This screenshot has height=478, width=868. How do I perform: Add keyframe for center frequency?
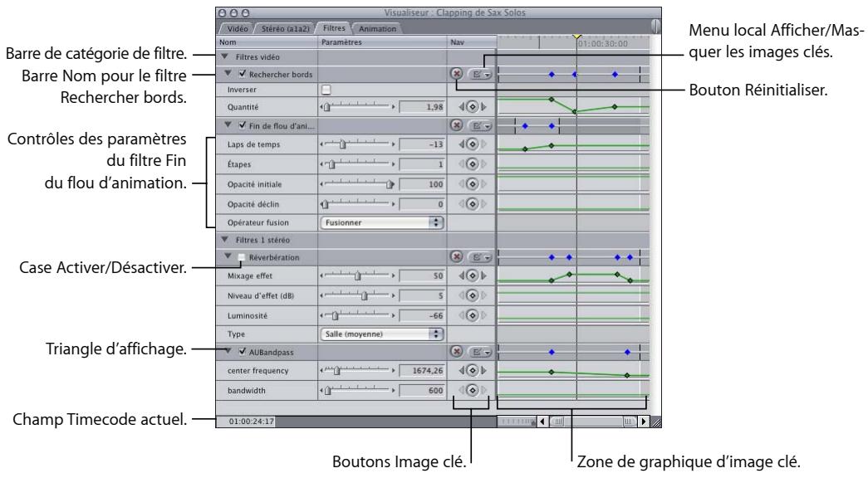coord(472,371)
